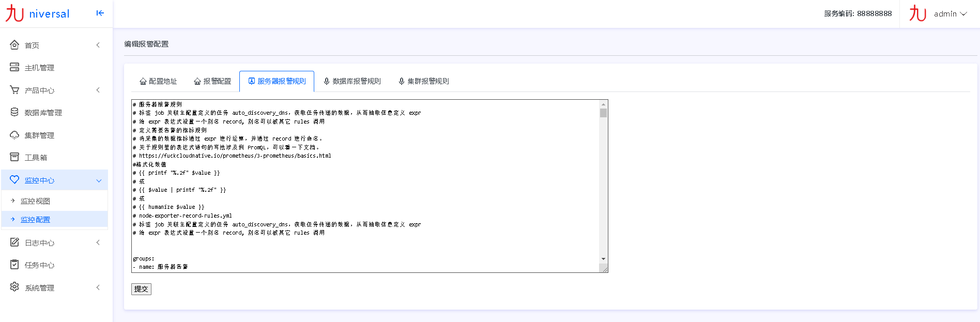Image resolution: width=980 pixels, height=322 pixels.
Task: Expand the 系统管理 menu chevron
Action: click(98, 287)
